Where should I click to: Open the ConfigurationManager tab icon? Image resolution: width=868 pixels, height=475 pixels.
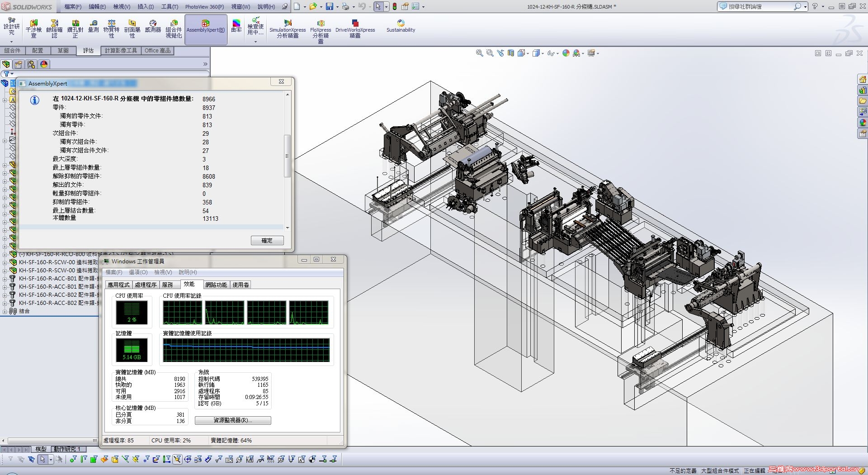31,64
